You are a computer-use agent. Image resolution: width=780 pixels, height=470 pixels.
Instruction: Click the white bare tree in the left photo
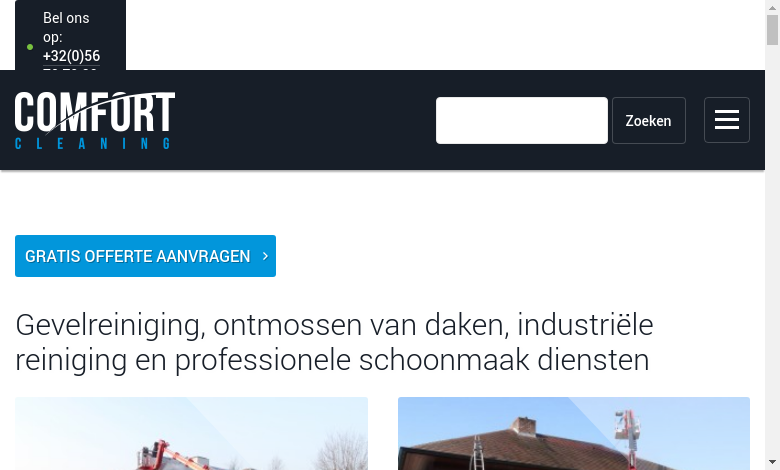point(342,452)
